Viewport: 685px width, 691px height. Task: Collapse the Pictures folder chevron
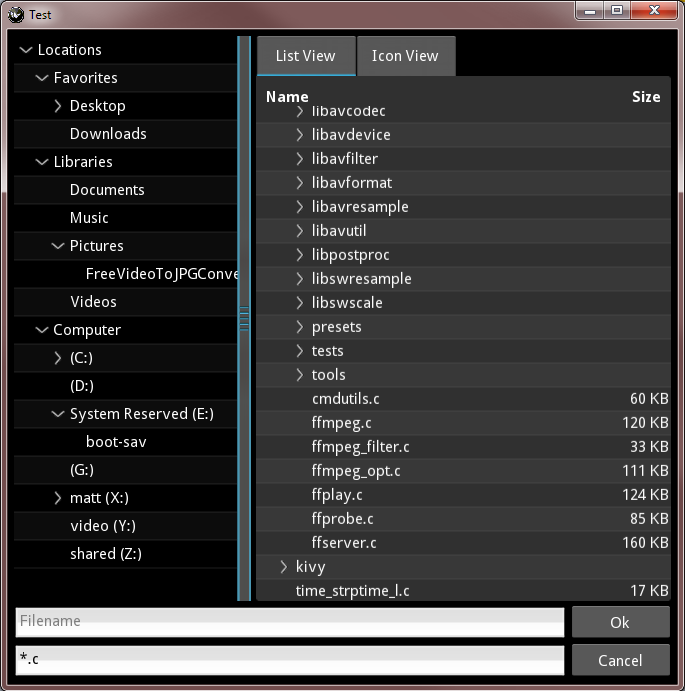[x=58, y=246]
